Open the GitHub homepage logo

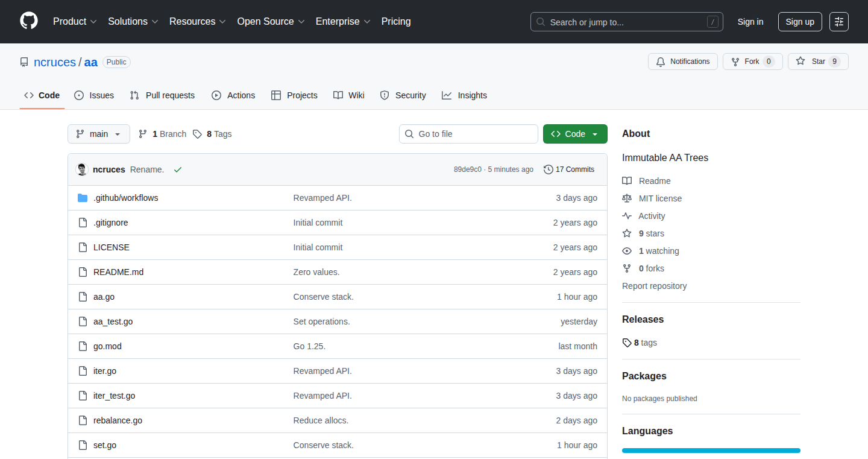click(x=29, y=21)
